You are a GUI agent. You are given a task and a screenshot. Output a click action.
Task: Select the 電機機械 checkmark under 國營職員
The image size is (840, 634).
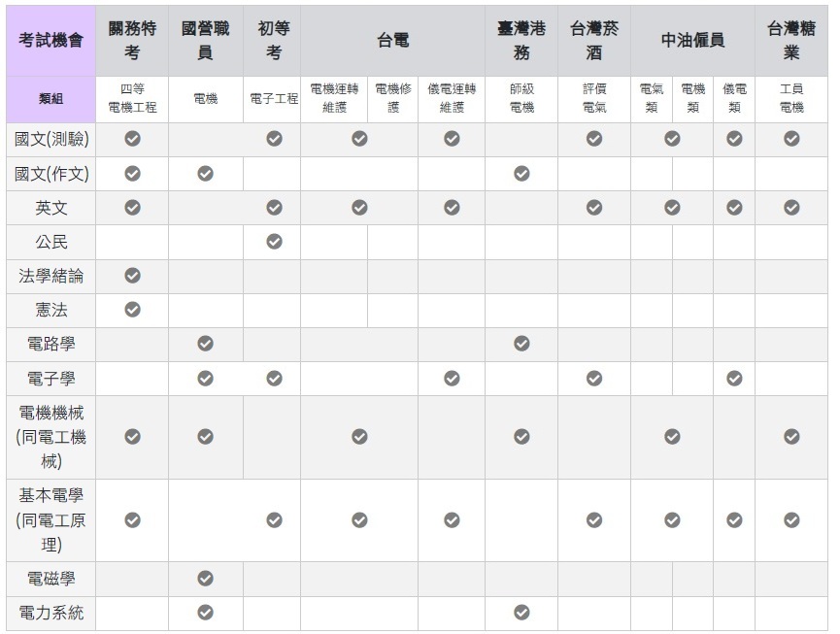(x=205, y=437)
